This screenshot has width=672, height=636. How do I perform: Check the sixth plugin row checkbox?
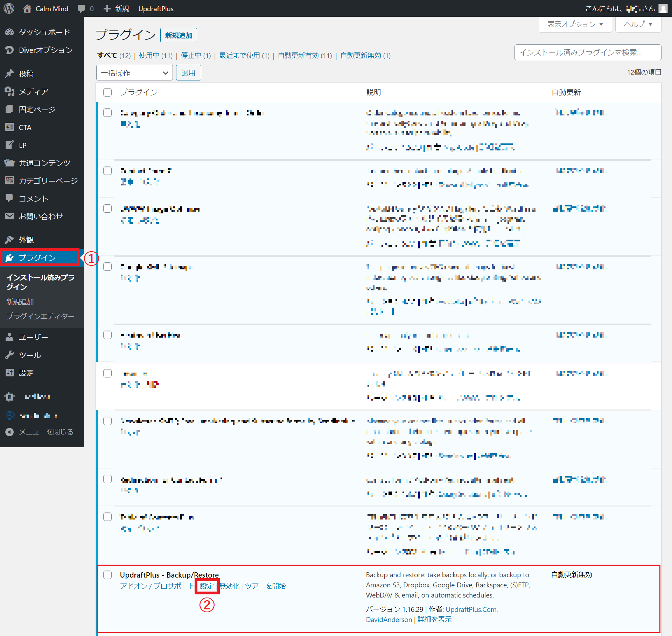(x=107, y=373)
